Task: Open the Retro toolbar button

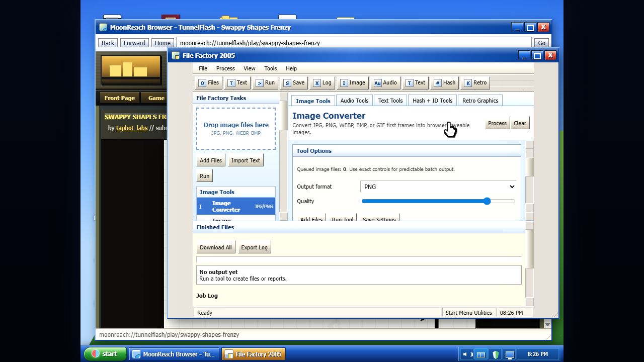Action: [475, 83]
